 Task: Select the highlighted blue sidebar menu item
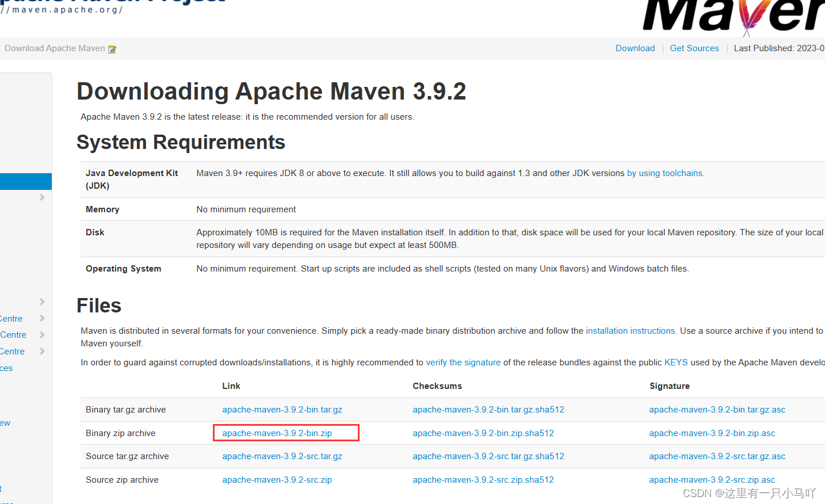click(26, 181)
